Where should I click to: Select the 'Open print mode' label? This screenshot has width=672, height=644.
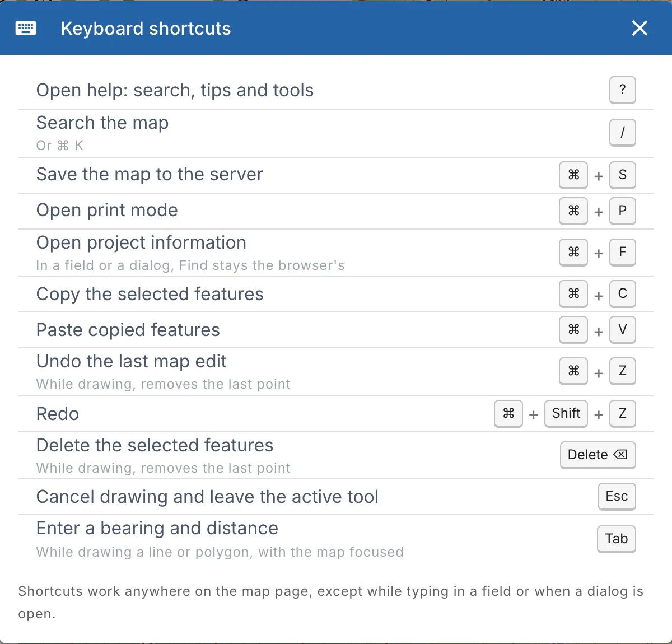(107, 211)
